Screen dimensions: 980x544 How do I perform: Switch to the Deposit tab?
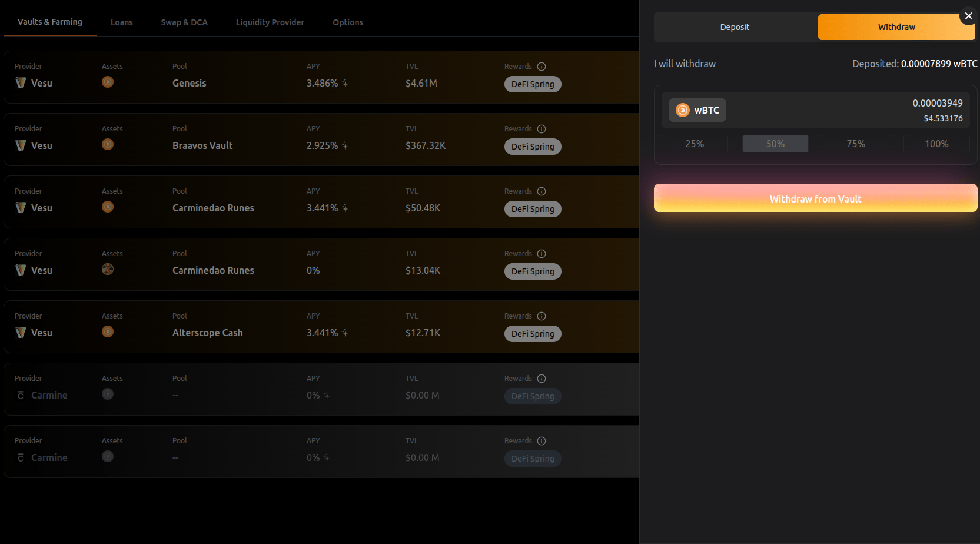pyautogui.click(x=735, y=27)
